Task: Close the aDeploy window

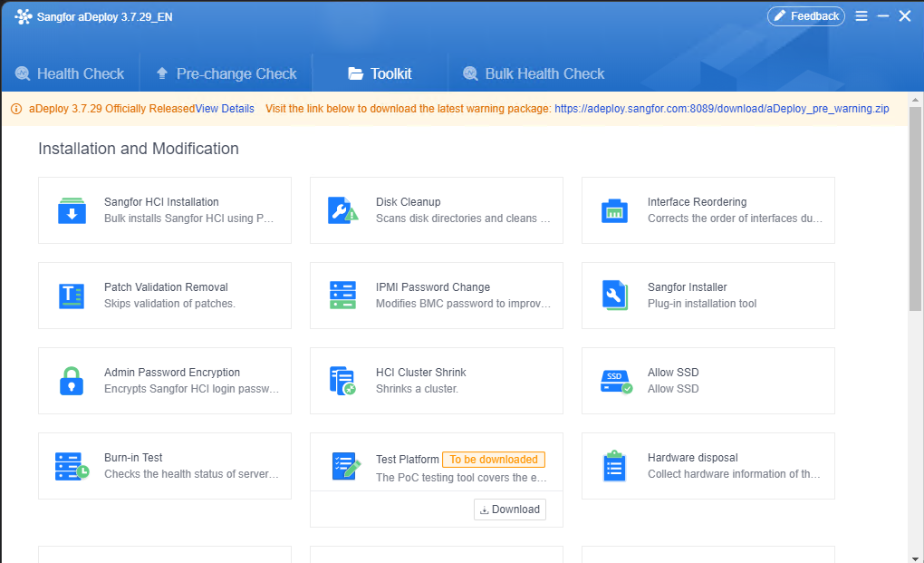Action: [x=905, y=16]
